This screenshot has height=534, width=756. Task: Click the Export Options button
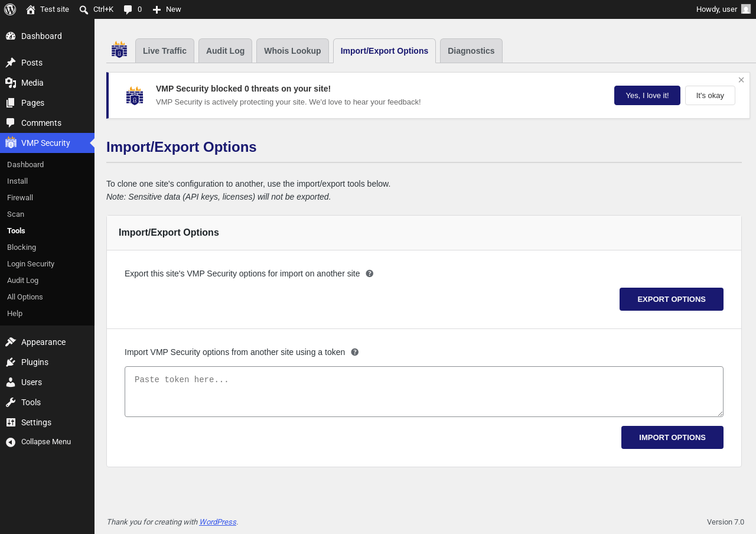pyautogui.click(x=672, y=299)
